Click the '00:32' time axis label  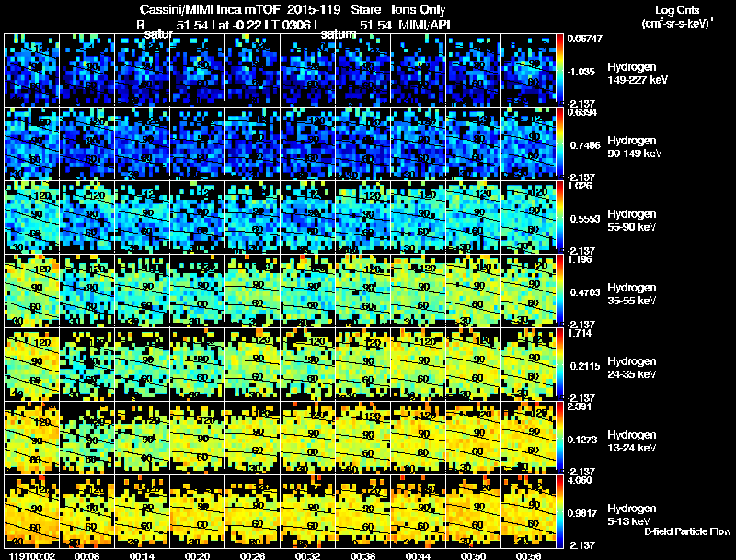[x=308, y=555]
